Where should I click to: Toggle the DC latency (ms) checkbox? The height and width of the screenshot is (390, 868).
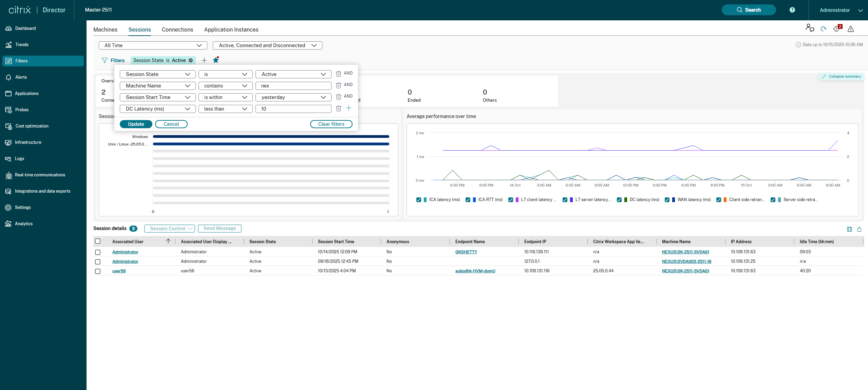point(619,200)
